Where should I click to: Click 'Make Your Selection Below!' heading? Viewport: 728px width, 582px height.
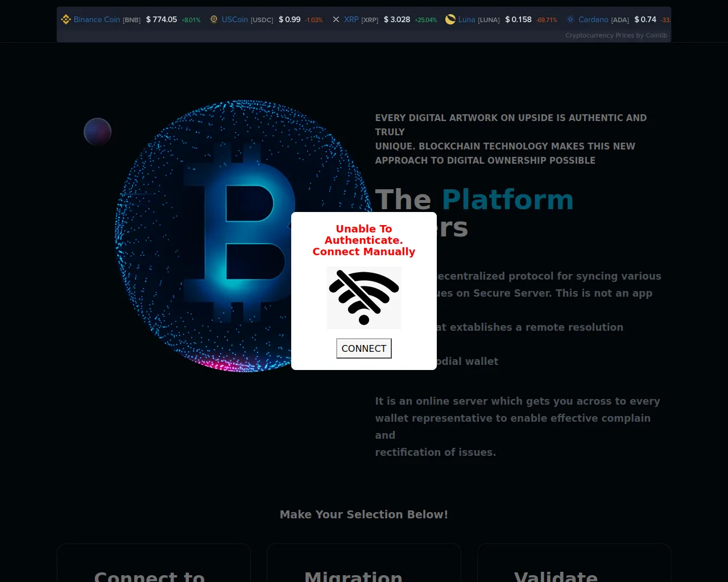(x=364, y=514)
